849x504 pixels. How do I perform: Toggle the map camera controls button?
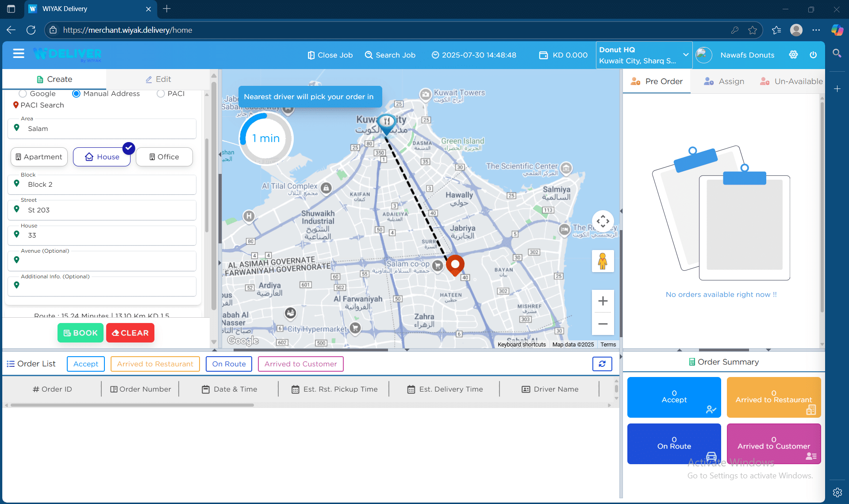pos(603,221)
